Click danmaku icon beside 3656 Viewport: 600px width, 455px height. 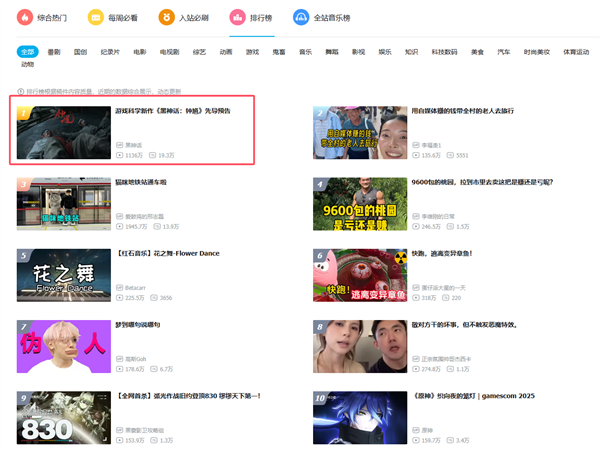pyautogui.click(x=154, y=298)
